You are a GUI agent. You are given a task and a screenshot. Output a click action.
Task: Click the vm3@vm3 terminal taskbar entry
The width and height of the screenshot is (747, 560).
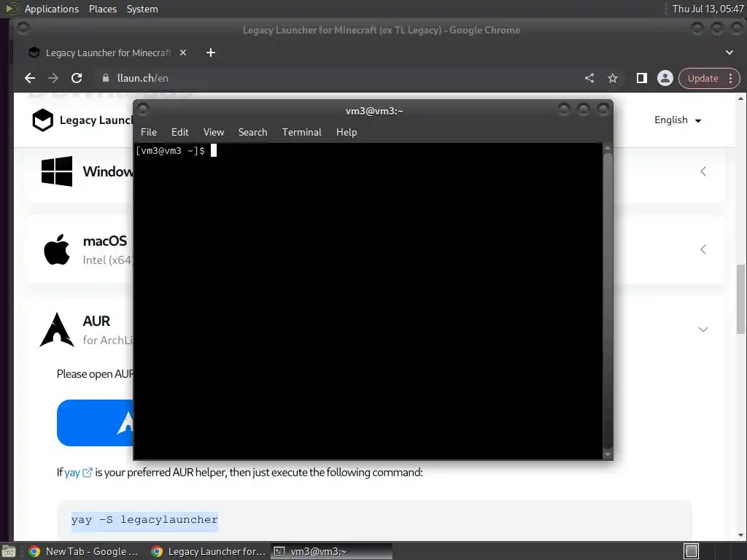pos(332,551)
